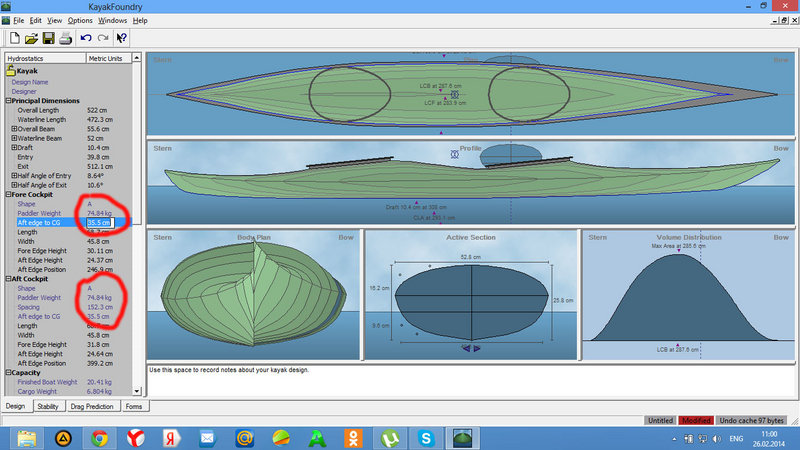Open the KayakFoundry taskbar icon
Image resolution: width=800 pixels, height=450 pixels.
point(462,438)
